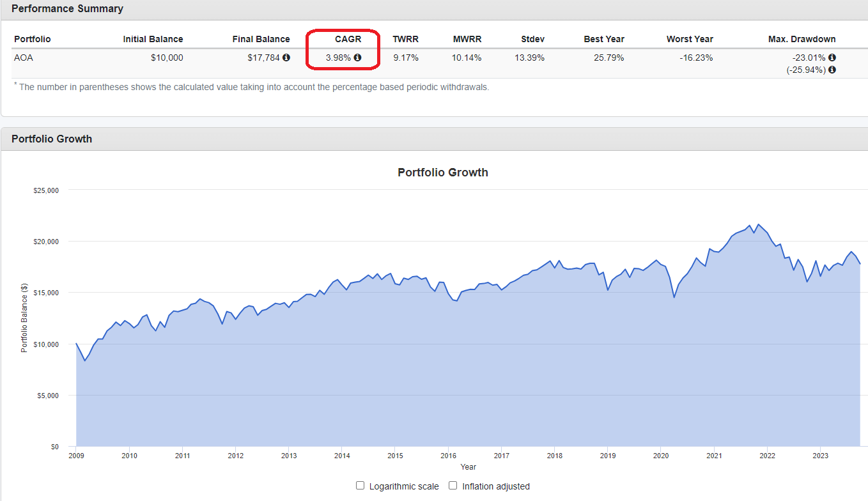
Task: Click the Portfolio Growth chart title
Action: [x=442, y=173]
